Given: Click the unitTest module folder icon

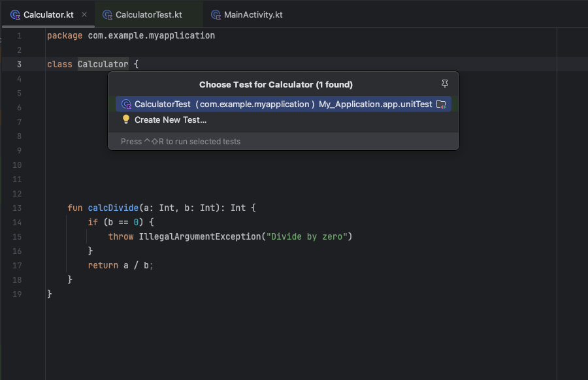Looking at the screenshot, I should [442, 104].
